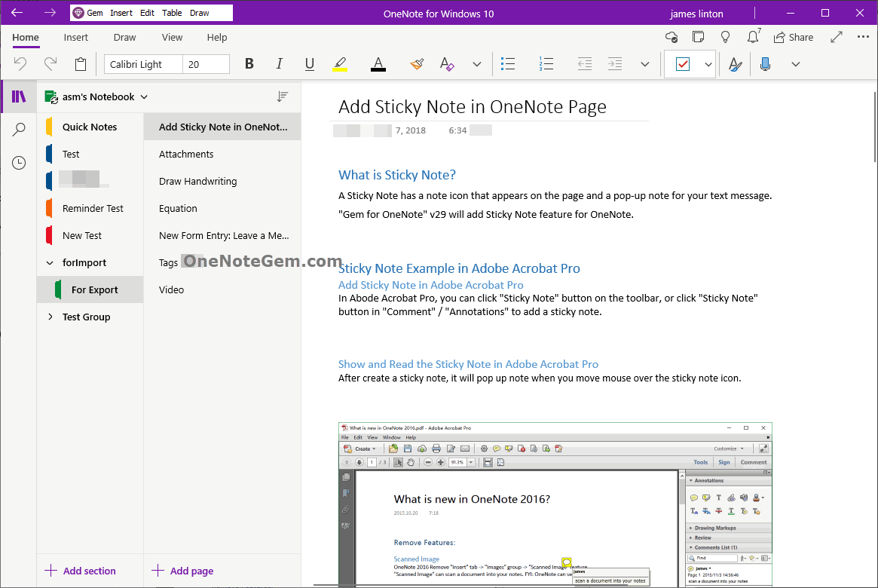
Task: Open the notifications bell
Action: tap(753, 36)
